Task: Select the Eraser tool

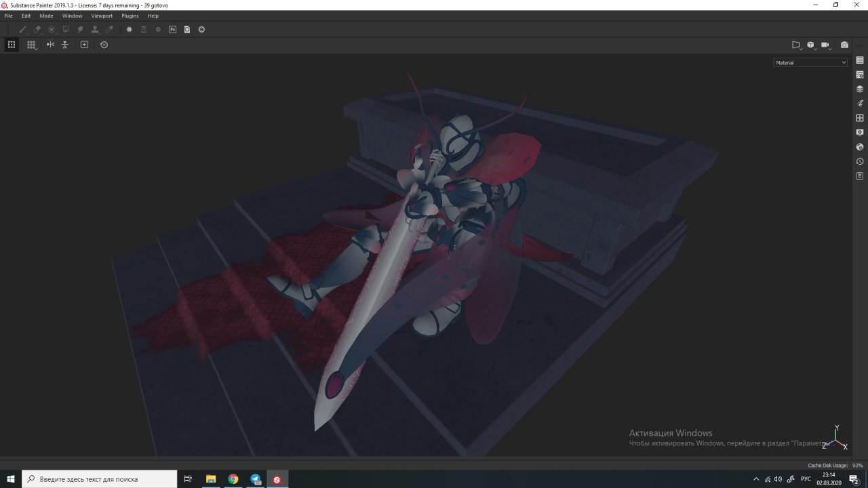Action: (x=37, y=29)
